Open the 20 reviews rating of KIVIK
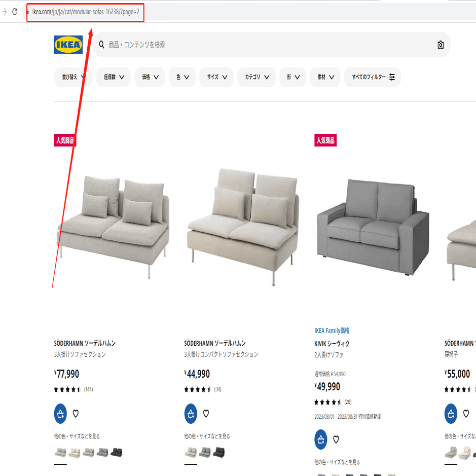Screen dimensions: 476x476 click(x=333, y=402)
